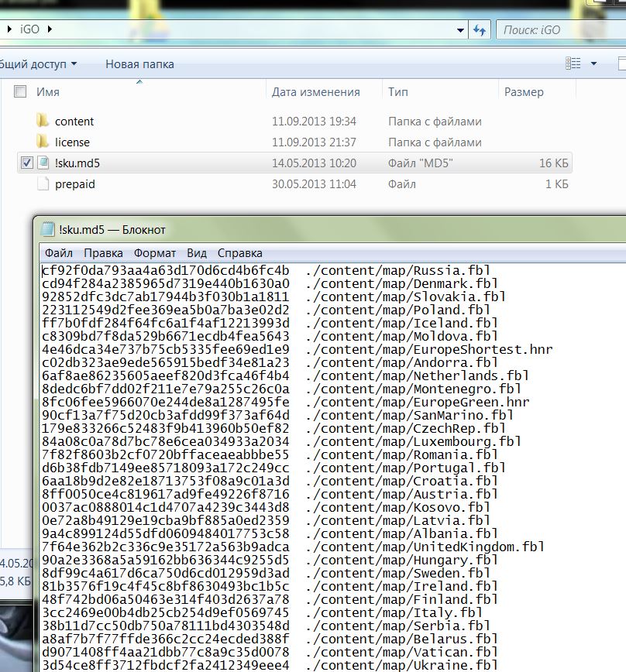Toggle the select-all checkbox in header
Image resolution: width=626 pixels, height=672 pixels.
(21, 91)
